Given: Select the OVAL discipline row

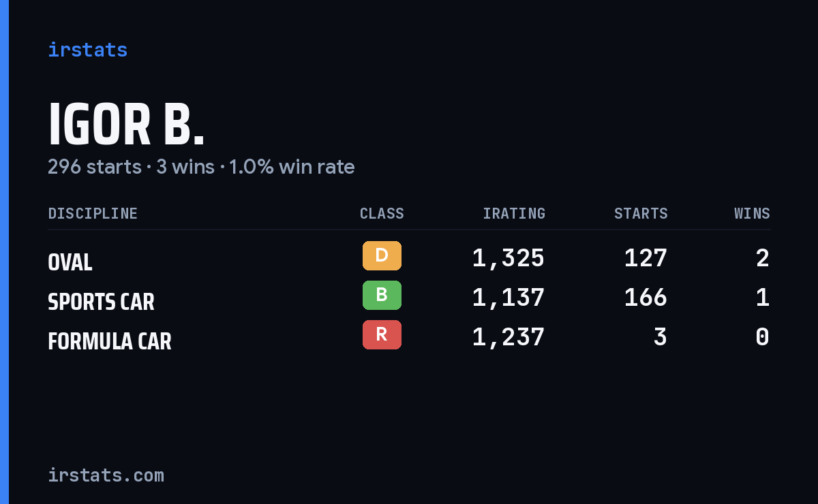Looking at the screenshot, I should click(x=409, y=258).
